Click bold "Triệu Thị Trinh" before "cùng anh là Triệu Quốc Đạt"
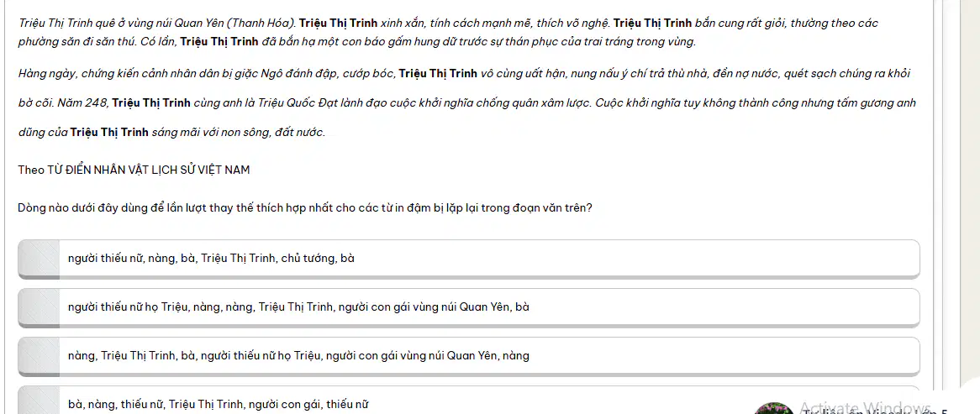 (151, 103)
